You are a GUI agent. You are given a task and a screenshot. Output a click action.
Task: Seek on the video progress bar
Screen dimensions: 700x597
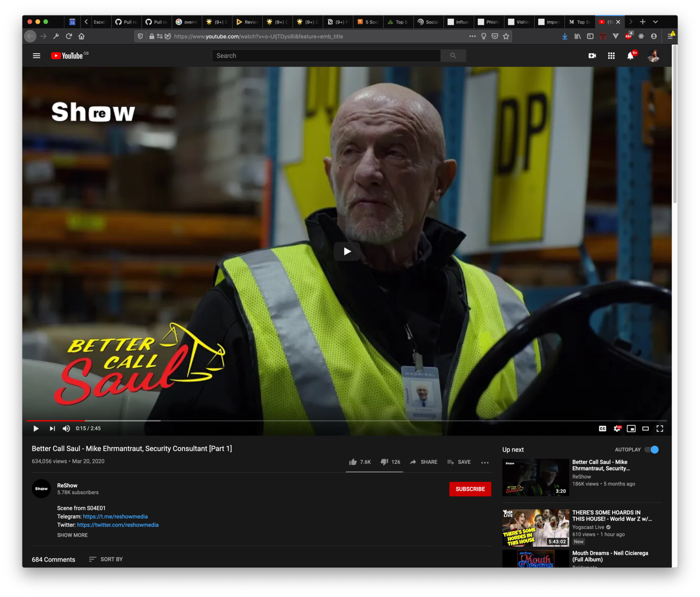coord(347,421)
